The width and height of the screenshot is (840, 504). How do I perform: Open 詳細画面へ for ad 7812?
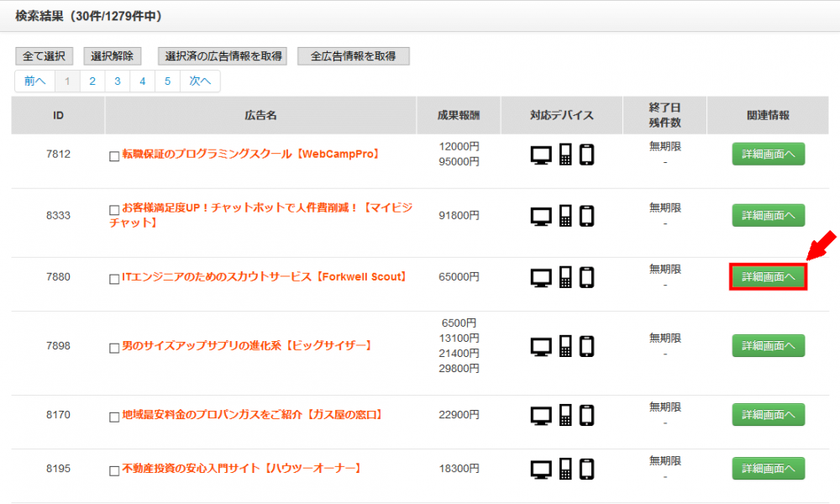tap(769, 155)
